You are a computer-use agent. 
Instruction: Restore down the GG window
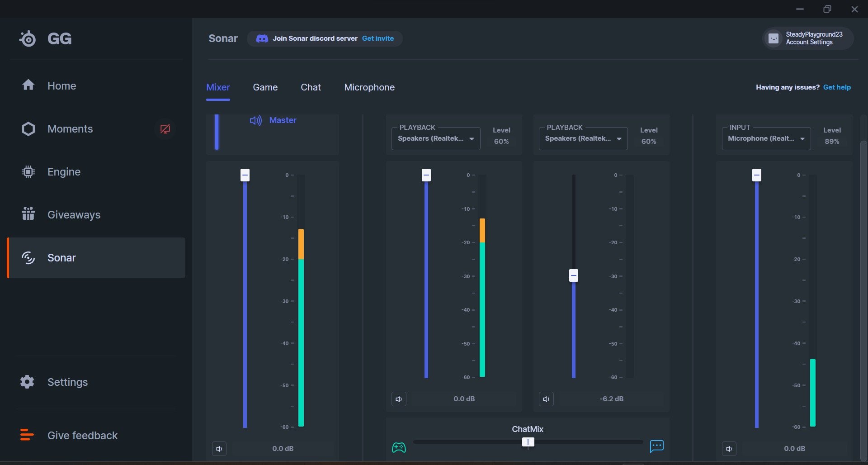coord(827,9)
